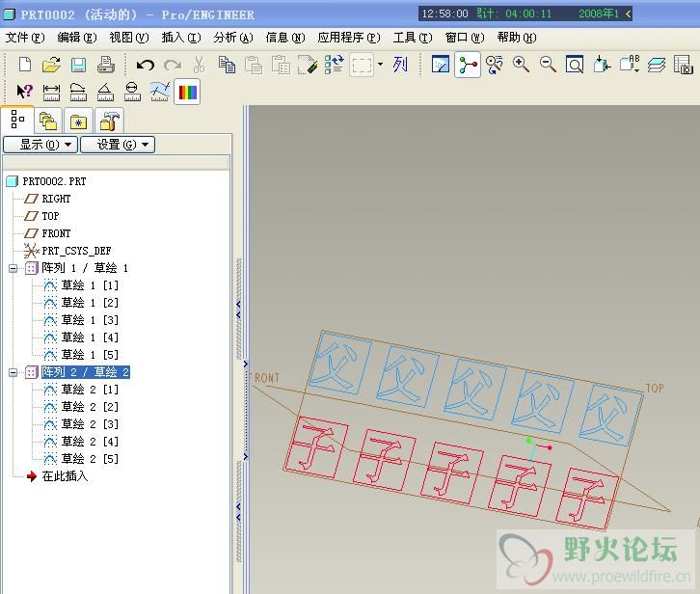Save the part with the floppy icon

tap(78, 65)
